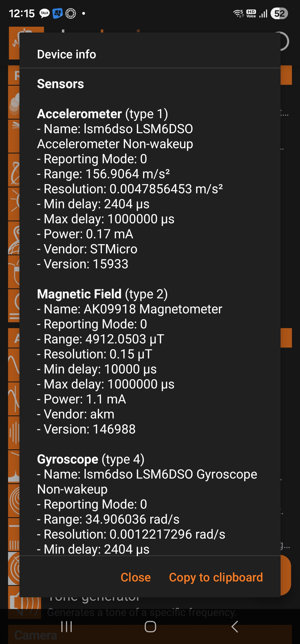
Task: Tap the Accelerometer (type 1) heading
Action: click(102, 114)
